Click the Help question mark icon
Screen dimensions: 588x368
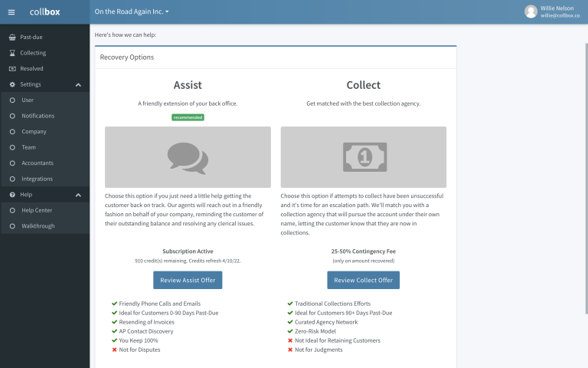(12, 195)
